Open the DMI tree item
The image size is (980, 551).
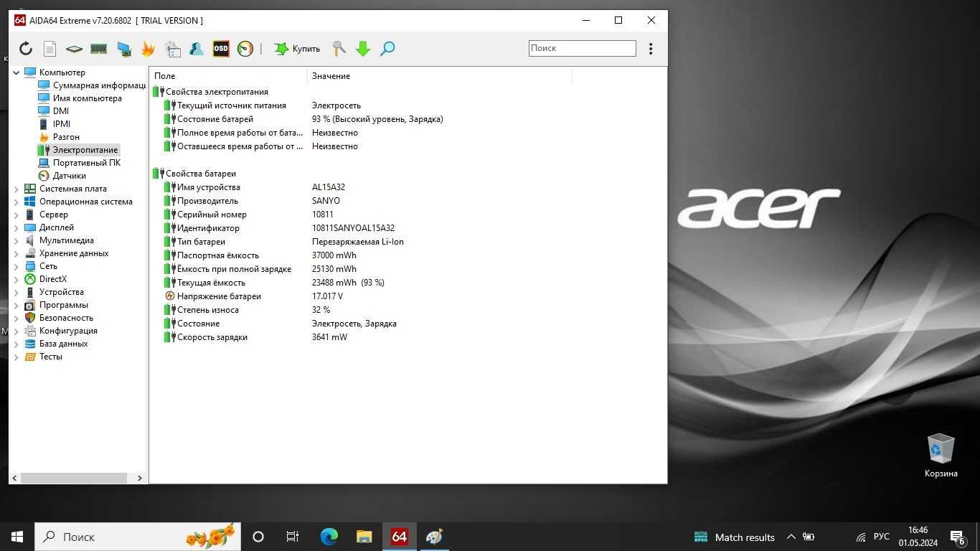tap(54, 111)
